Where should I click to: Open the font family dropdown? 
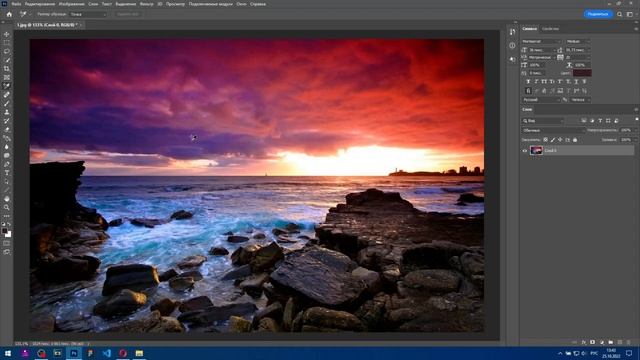(542, 42)
